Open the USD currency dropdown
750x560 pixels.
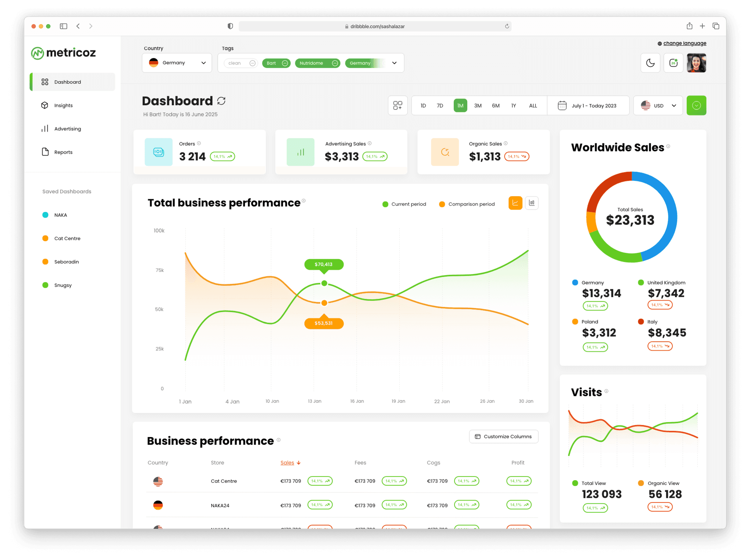click(658, 106)
